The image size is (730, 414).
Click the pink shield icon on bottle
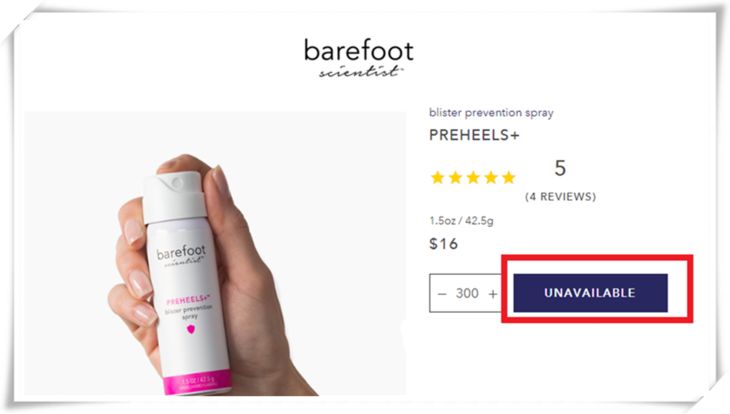[191, 329]
